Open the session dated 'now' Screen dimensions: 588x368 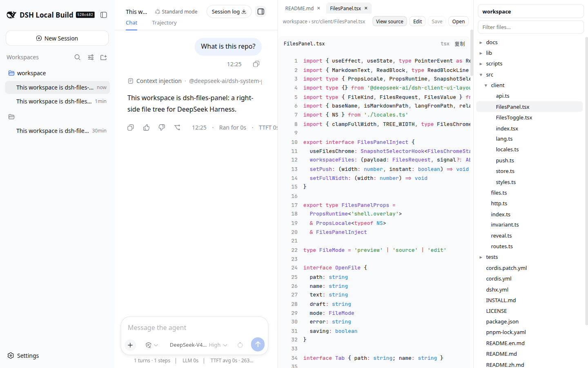[x=57, y=87]
